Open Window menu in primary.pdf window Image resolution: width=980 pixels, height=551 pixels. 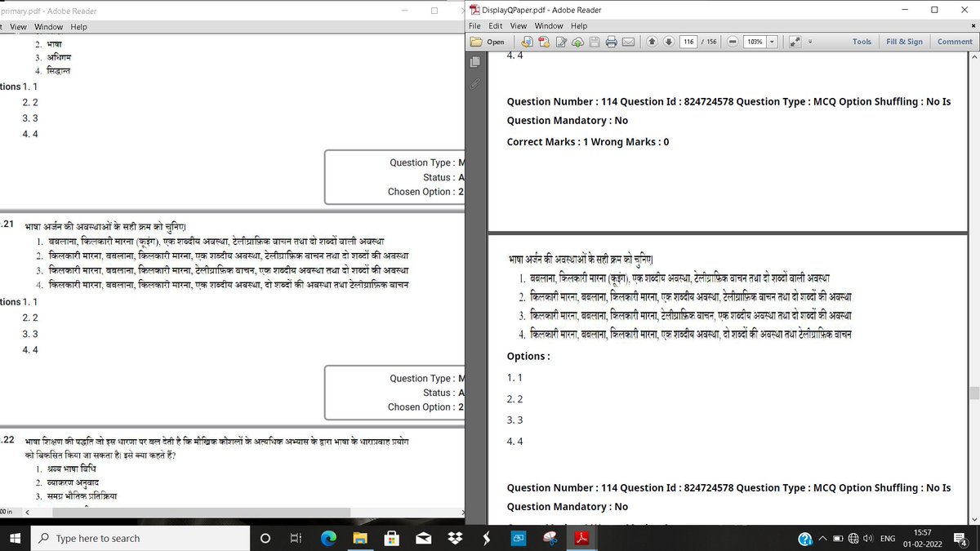click(x=49, y=27)
